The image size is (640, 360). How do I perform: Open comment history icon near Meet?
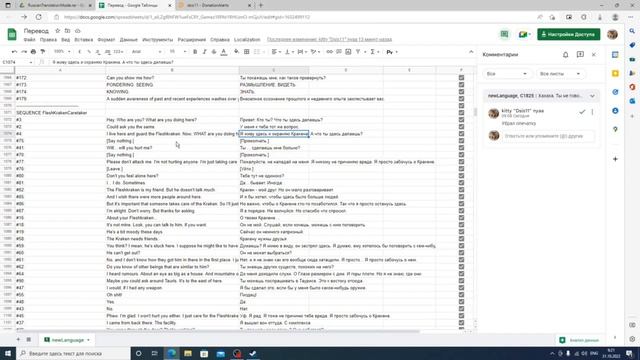point(504,34)
